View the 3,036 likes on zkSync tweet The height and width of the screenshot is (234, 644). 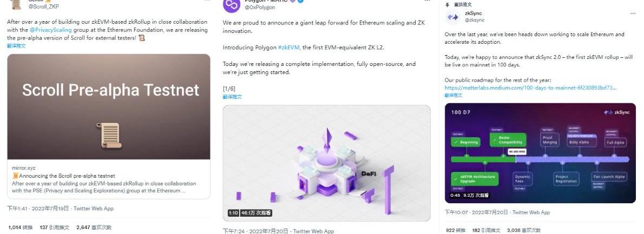[x=524, y=231]
